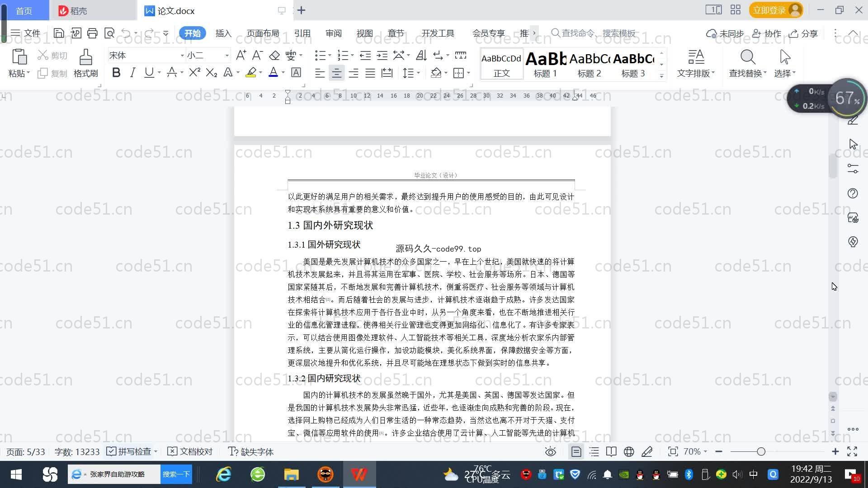Open font name dropdown 宋体

point(182,56)
